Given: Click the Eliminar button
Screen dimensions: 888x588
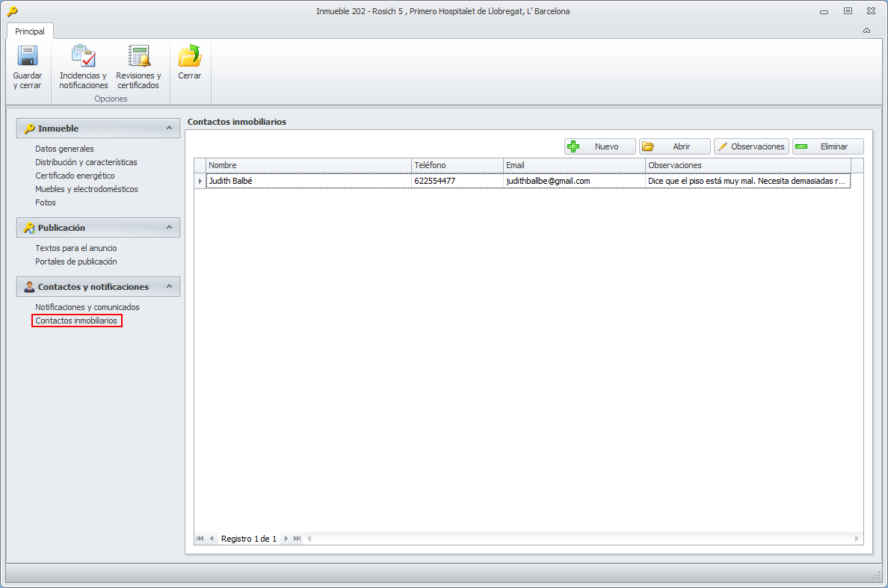Looking at the screenshot, I should [x=828, y=146].
